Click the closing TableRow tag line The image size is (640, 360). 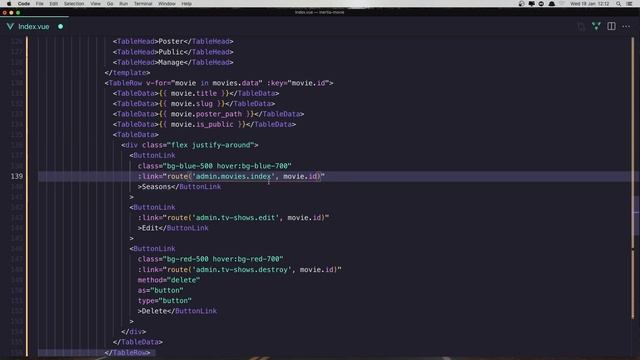click(127, 353)
